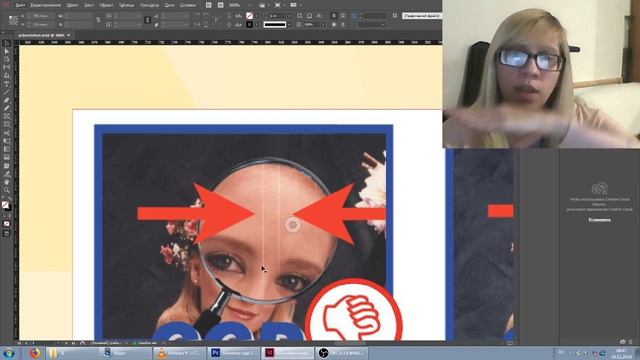640x360 pixels.
Task: Open the object style Графический фрейм dropdown
Action: tap(422, 16)
